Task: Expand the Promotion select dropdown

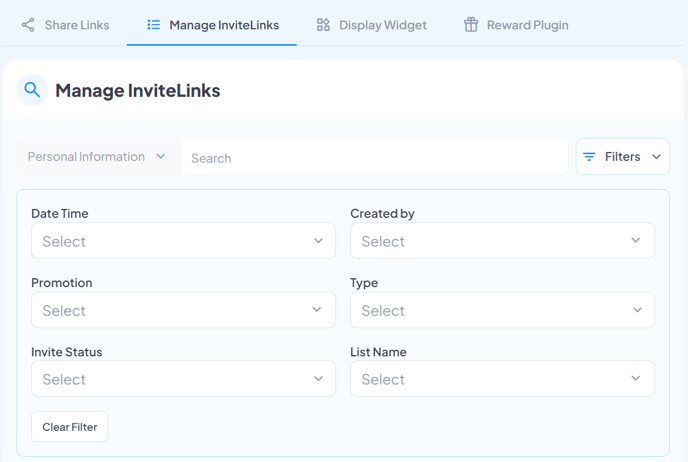Action: pyautogui.click(x=183, y=310)
